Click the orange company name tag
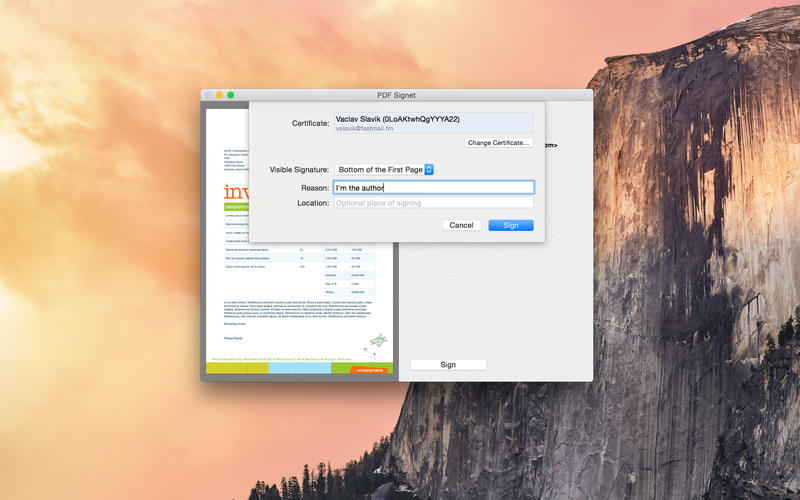Screen dimensions: 800x500 tap(370, 369)
